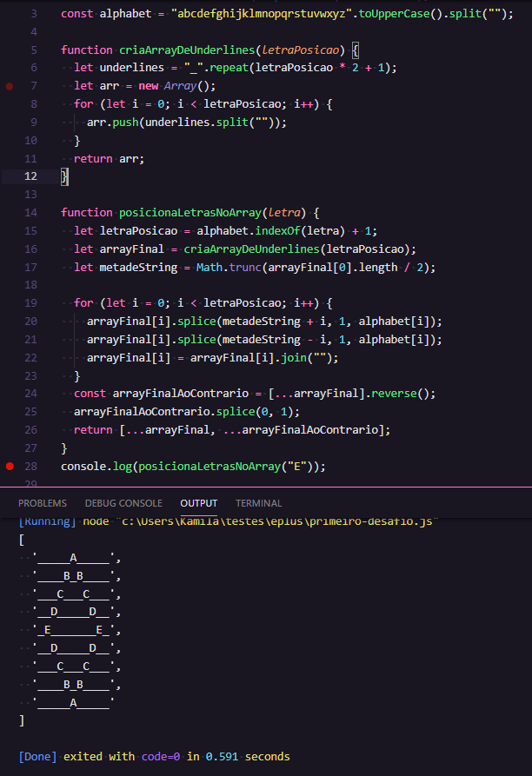Click 'arr.push' on line 9
532x776 pixels.
(112, 123)
